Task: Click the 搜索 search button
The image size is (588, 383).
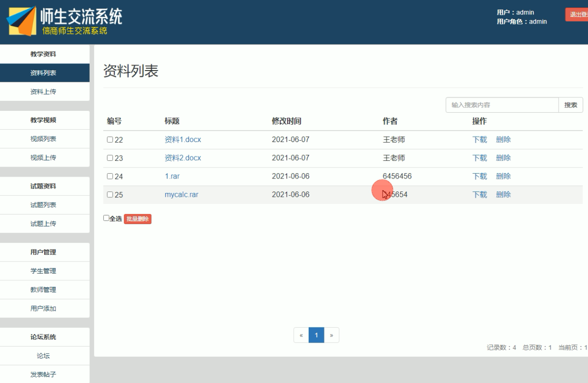Action: 571,105
